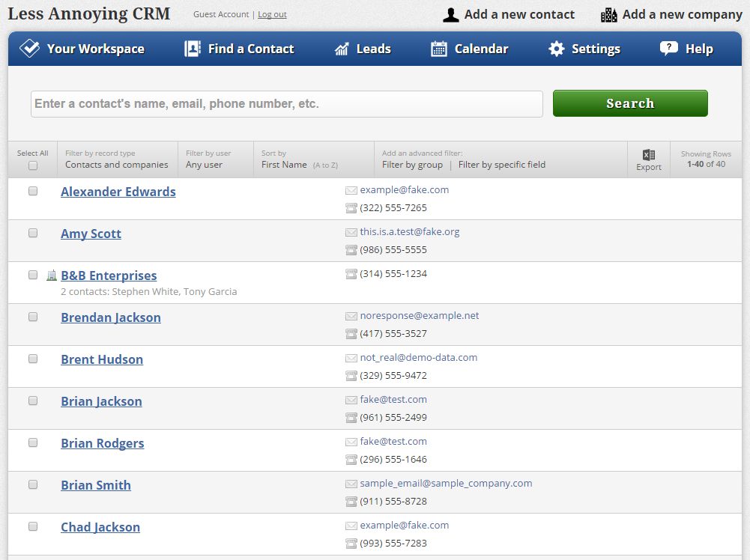Image resolution: width=750 pixels, height=560 pixels.
Task: Click the phone icon next to (993) 555-7283
Action: (x=351, y=544)
